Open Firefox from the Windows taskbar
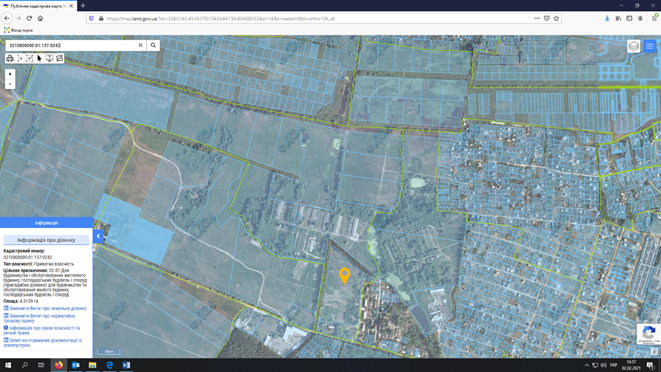 click(x=59, y=365)
